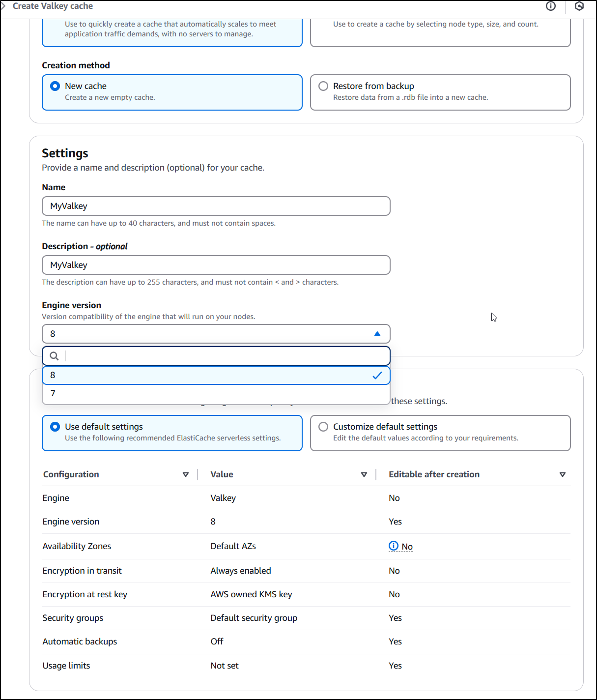The height and width of the screenshot is (700, 597).
Task: Select the New cache radio button
Action: point(55,86)
